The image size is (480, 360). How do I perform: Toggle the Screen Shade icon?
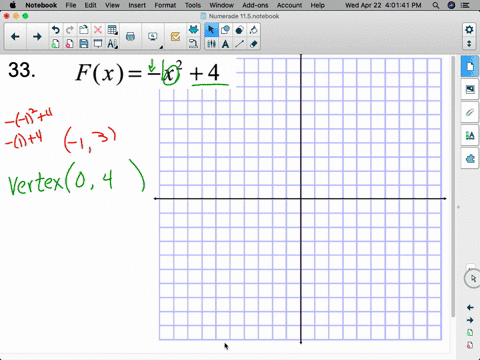[x=98, y=44]
